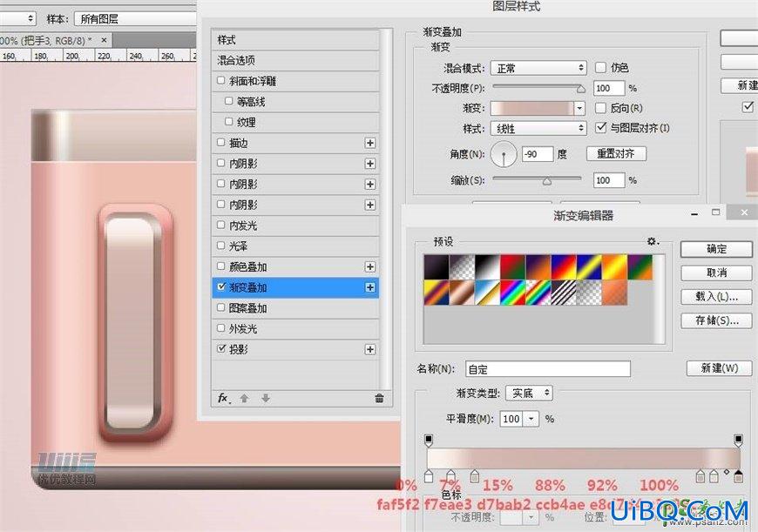
Task: Add another 颜色叠加 with its plus icon
Action: point(369,266)
